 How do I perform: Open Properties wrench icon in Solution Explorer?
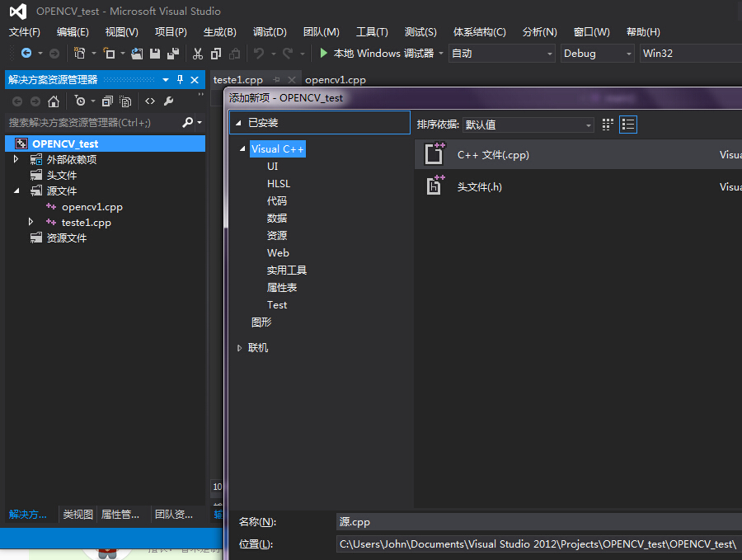(168, 101)
